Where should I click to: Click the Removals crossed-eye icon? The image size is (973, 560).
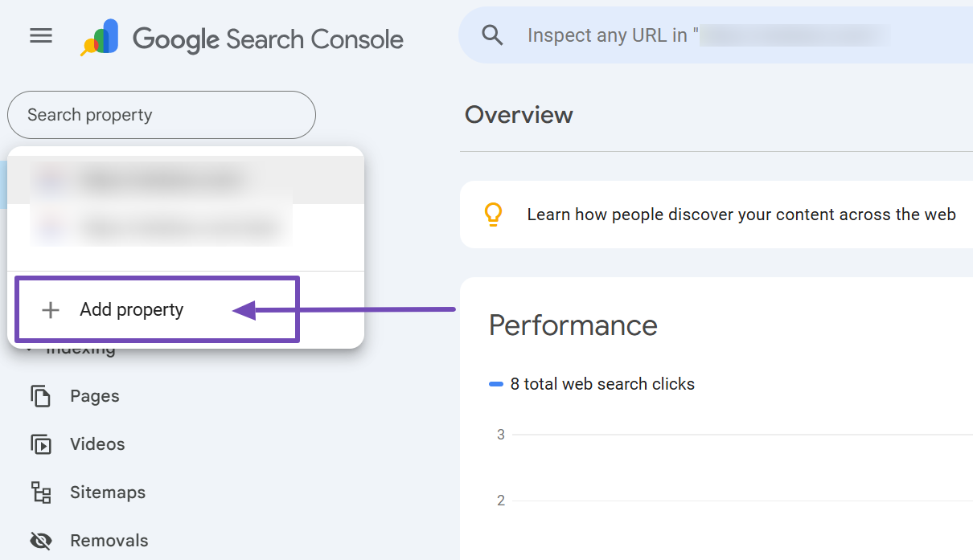(x=41, y=541)
